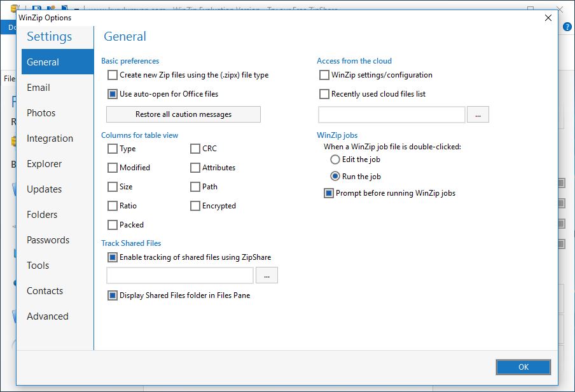Browse for the shared files tracking folder
This screenshot has height=392, width=575.
[267, 276]
